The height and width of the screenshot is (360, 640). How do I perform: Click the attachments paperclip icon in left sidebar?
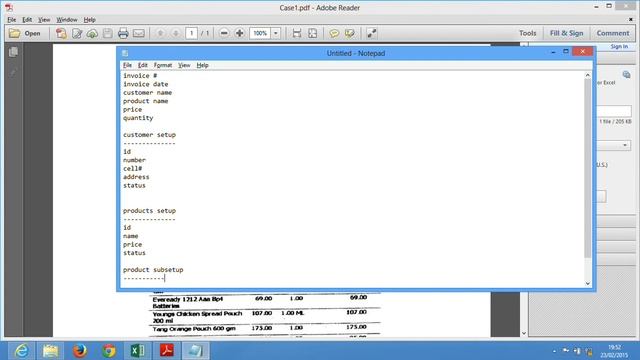pyautogui.click(x=13, y=73)
